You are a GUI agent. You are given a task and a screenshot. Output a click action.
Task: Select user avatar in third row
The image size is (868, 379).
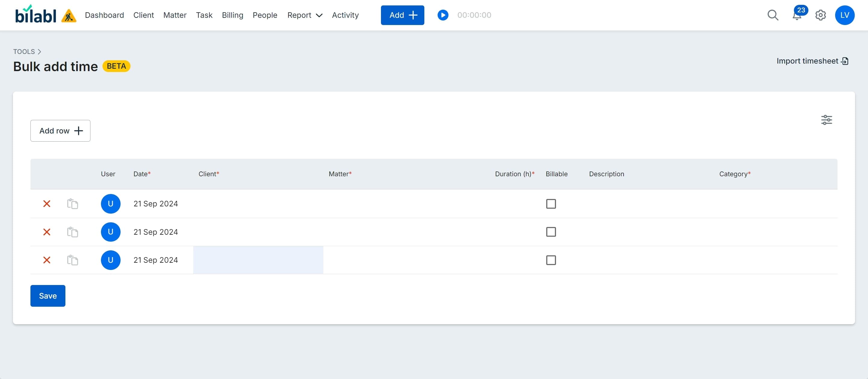(x=111, y=260)
